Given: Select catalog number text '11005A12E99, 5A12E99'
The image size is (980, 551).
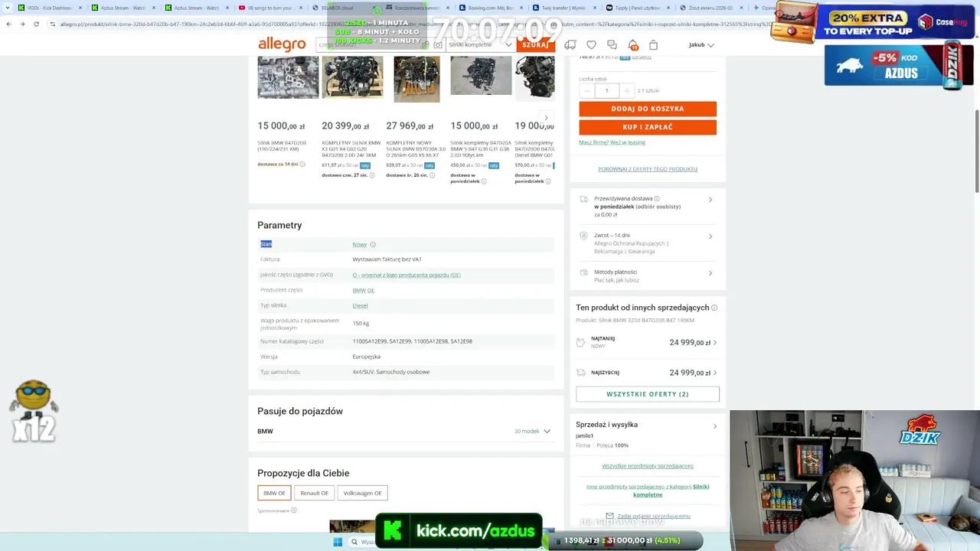Looking at the screenshot, I should (381, 341).
